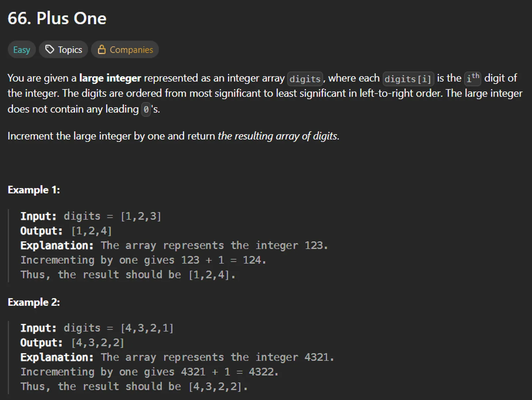Click Example 2 input value [4,3,2,1]
This screenshot has height=400, width=532.
[x=147, y=328]
